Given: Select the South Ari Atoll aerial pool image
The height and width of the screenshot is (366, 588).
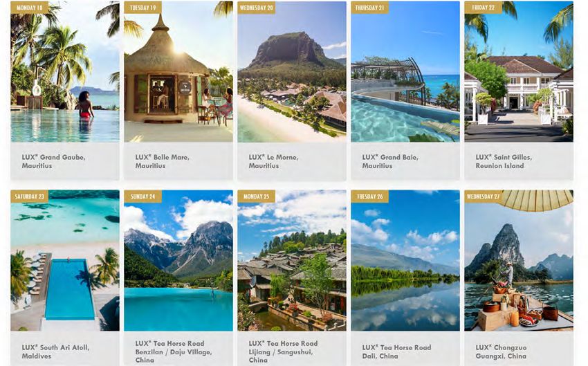Looking at the screenshot, I should 65,260.
